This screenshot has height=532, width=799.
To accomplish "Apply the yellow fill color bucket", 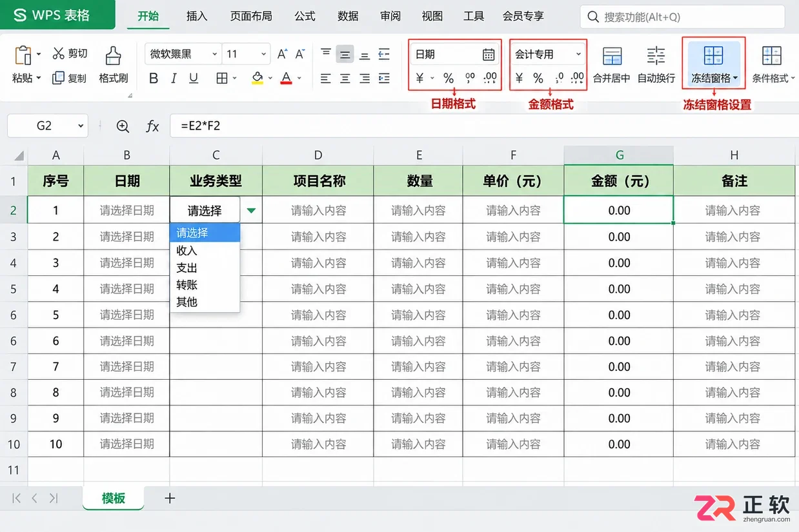I will (x=258, y=79).
